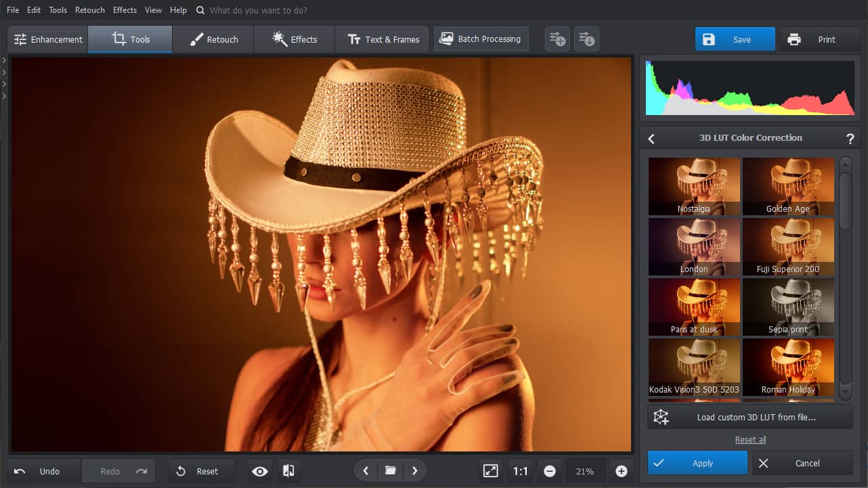View the photo at 1:1 zoom
This screenshot has height=488, width=868.
520,470
